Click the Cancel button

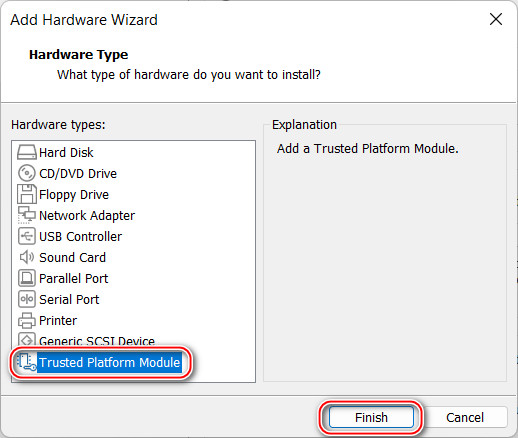[x=465, y=417]
